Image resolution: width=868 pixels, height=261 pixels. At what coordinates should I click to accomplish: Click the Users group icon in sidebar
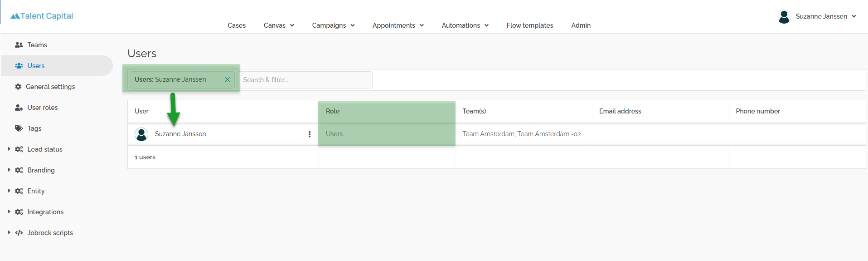pos(19,66)
